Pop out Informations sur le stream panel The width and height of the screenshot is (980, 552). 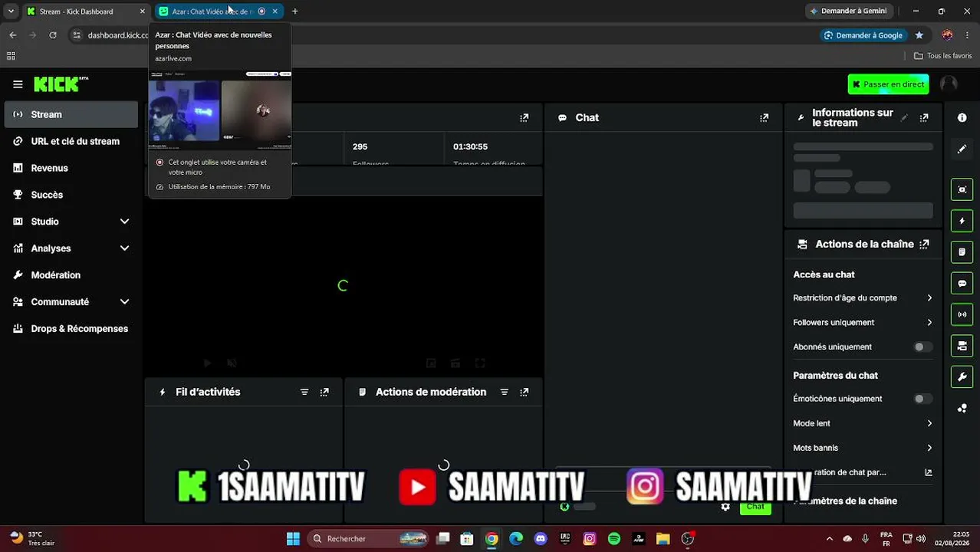(924, 118)
